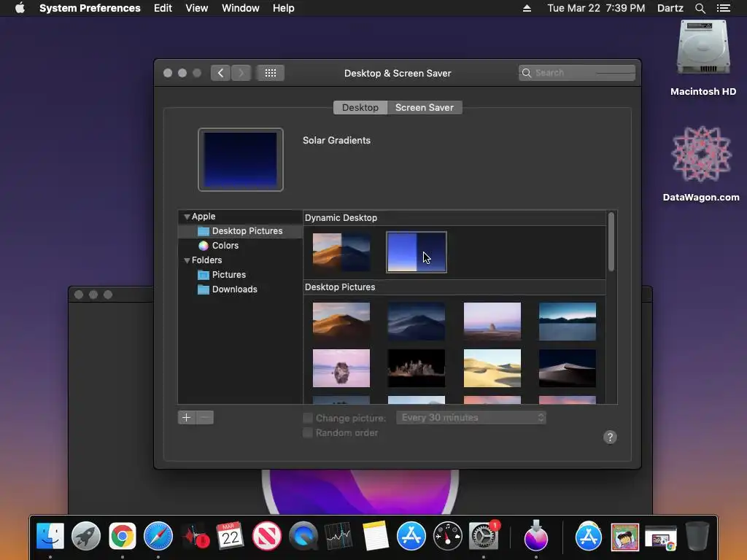The image size is (747, 560).
Task: Click the date and time in menu bar
Action: click(596, 8)
